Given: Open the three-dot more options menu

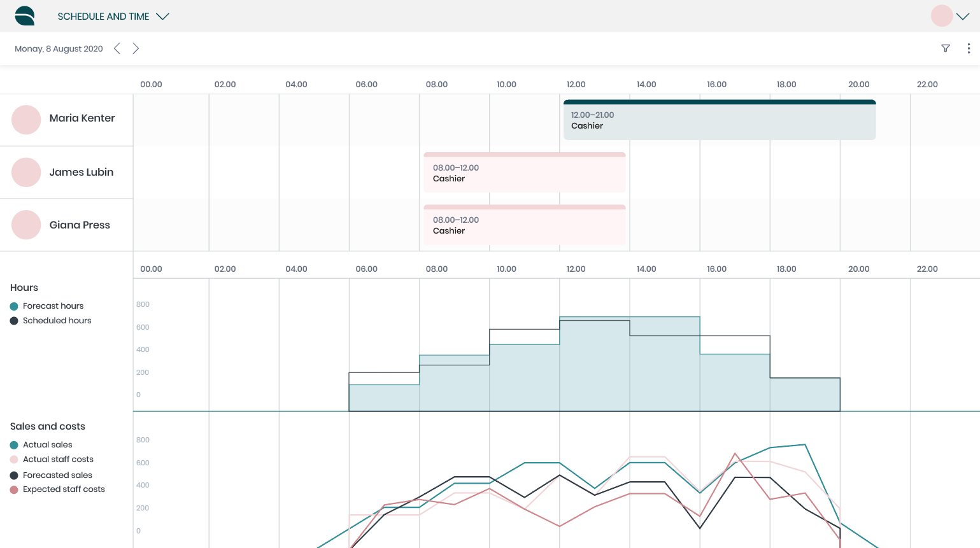Looking at the screenshot, I should 969,48.
